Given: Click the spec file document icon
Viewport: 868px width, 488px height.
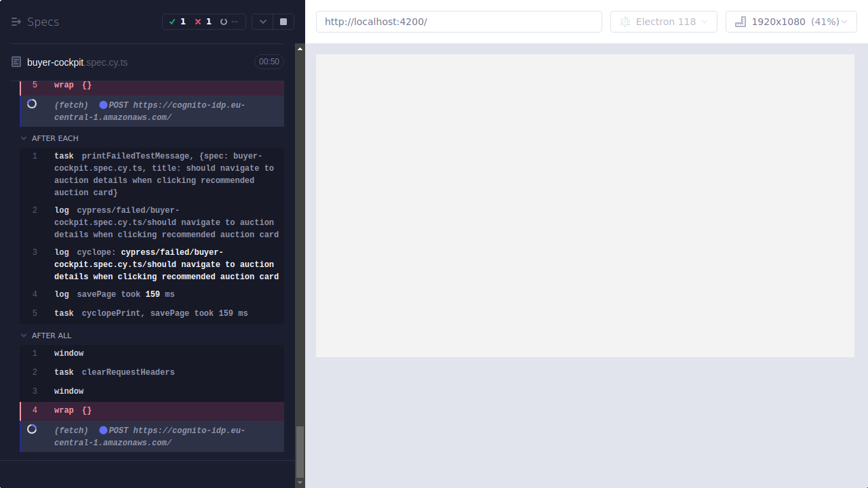Looking at the screenshot, I should click(16, 62).
